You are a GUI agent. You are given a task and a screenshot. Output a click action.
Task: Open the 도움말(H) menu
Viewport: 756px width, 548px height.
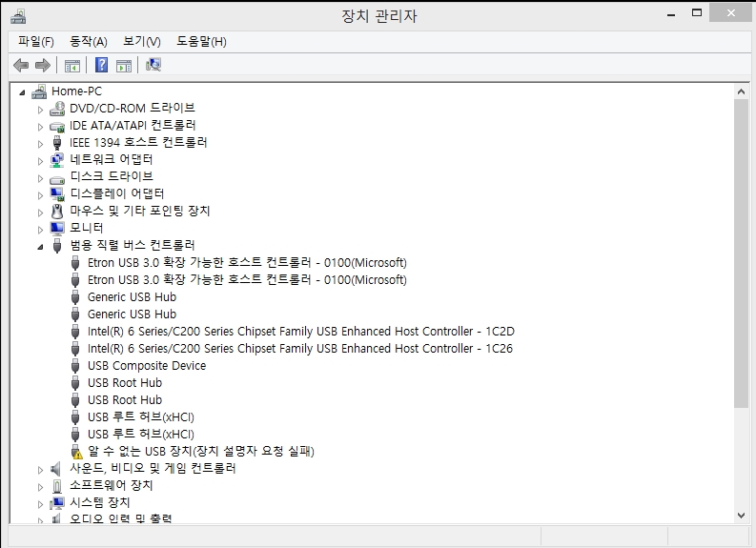pos(201,41)
